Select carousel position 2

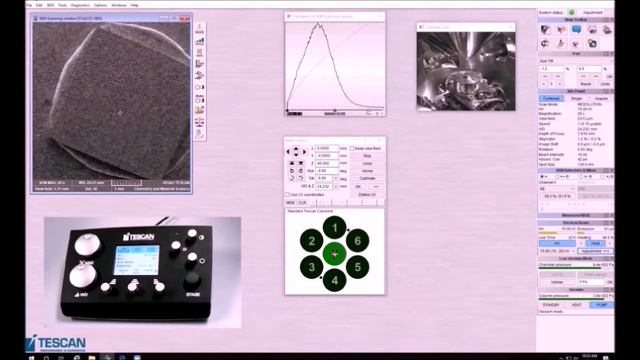click(311, 241)
